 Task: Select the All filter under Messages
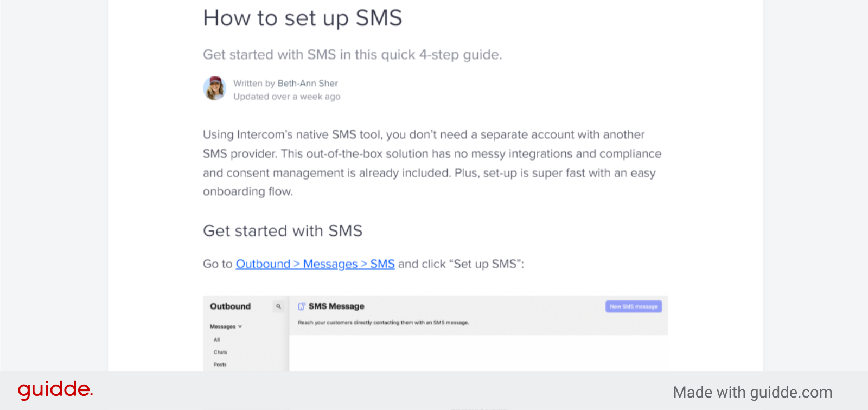point(216,339)
